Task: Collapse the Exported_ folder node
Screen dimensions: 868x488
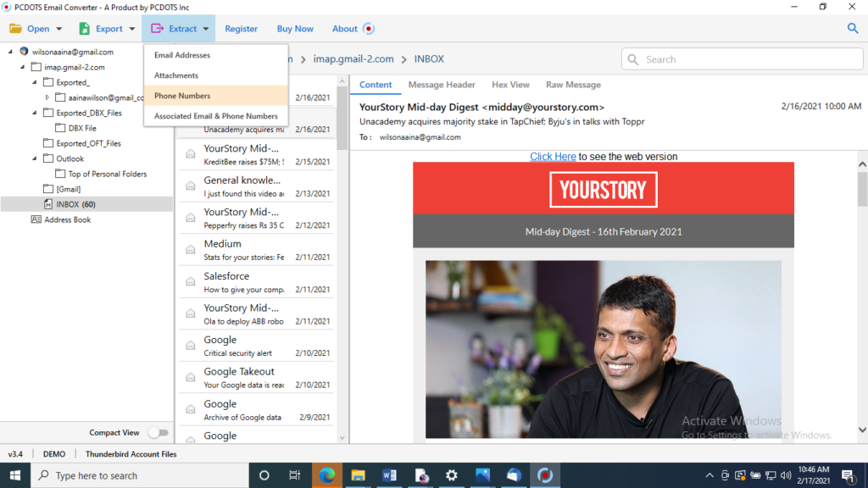Action: coord(34,82)
